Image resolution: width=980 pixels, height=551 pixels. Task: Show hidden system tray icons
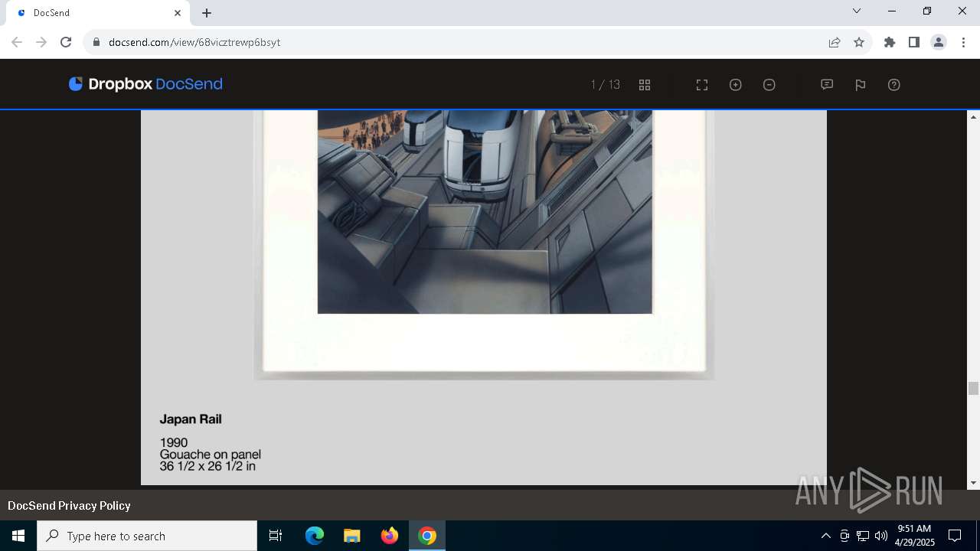coord(825,536)
